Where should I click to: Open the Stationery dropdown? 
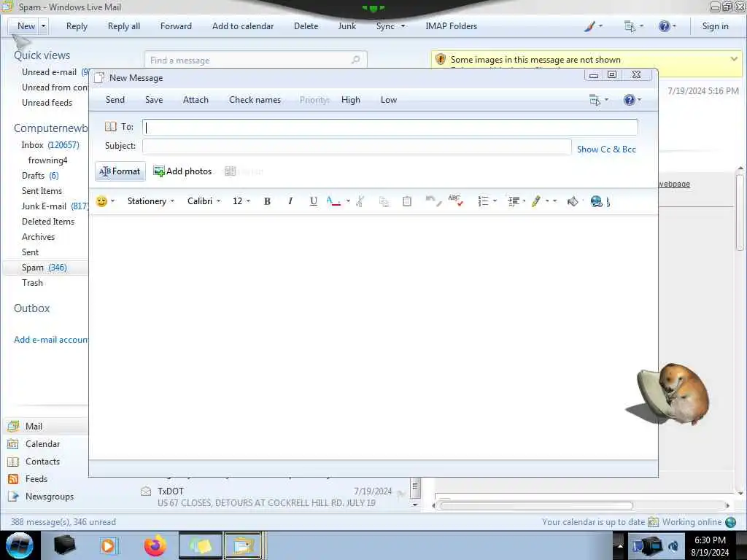point(151,201)
